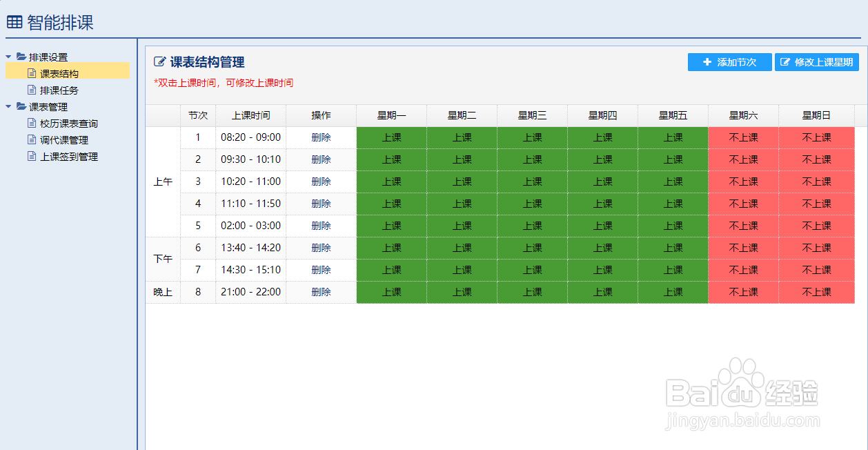The width and height of the screenshot is (868, 450).
Task: Select the time 21:00 - 22:00
Action: pyautogui.click(x=250, y=292)
